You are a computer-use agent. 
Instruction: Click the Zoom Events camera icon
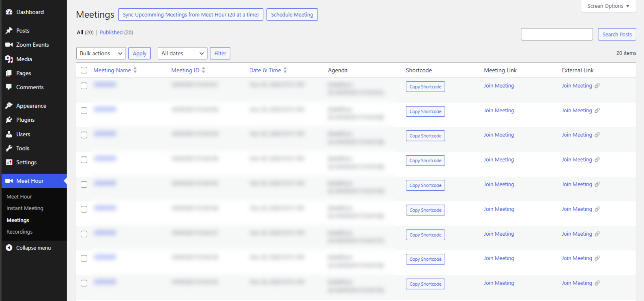coord(9,45)
